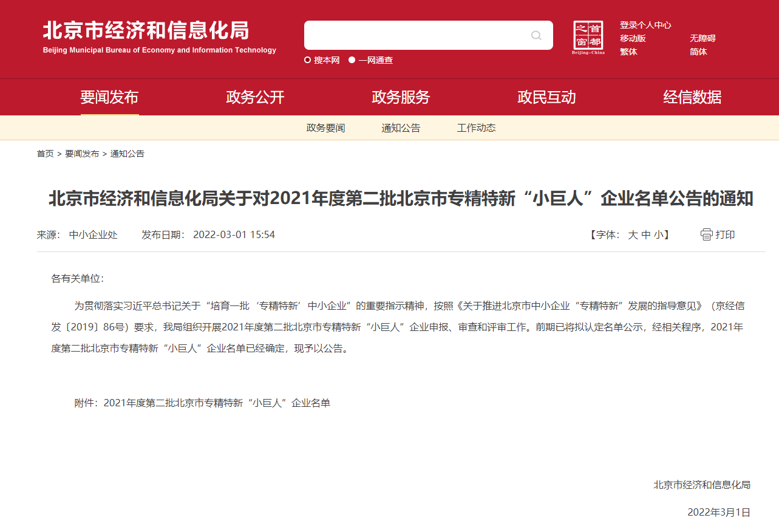Click the article title heading
779x532 pixels.
point(401,199)
